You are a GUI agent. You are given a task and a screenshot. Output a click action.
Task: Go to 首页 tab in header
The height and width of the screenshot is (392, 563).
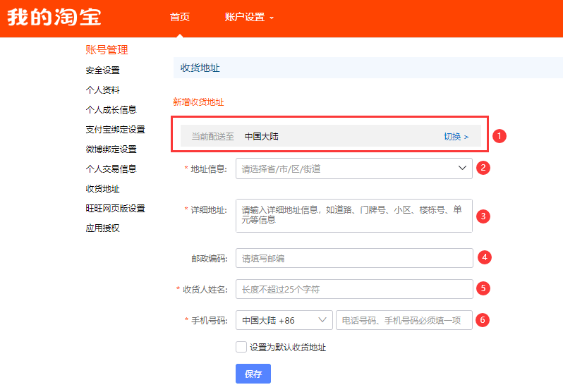[x=180, y=17]
